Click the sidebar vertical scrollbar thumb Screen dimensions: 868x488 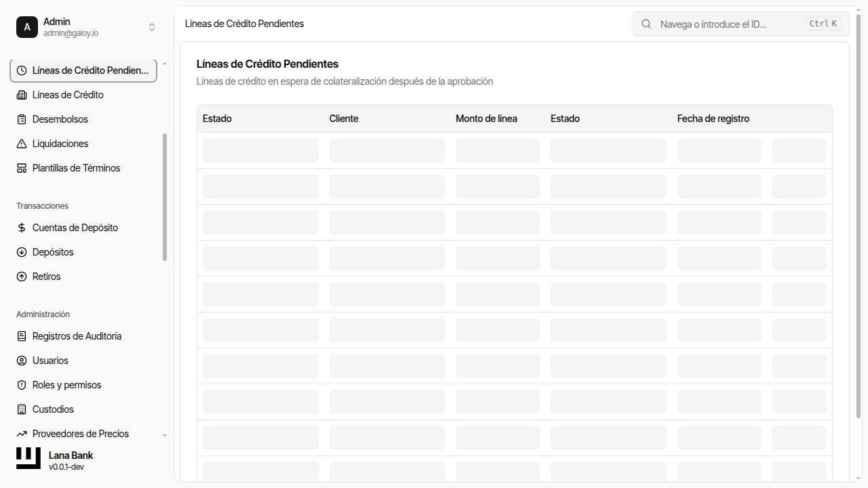pyautogui.click(x=165, y=197)
